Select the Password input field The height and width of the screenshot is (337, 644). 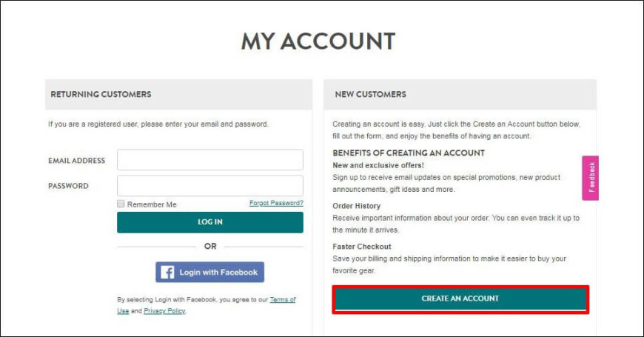210,185
